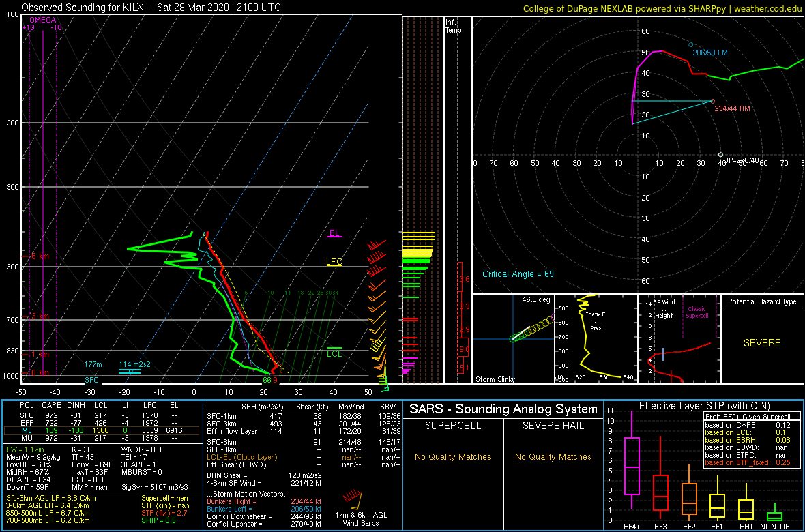Click the College of DuPage NEXLAB credit text
805x532 pixels.
tap(662, 8)
